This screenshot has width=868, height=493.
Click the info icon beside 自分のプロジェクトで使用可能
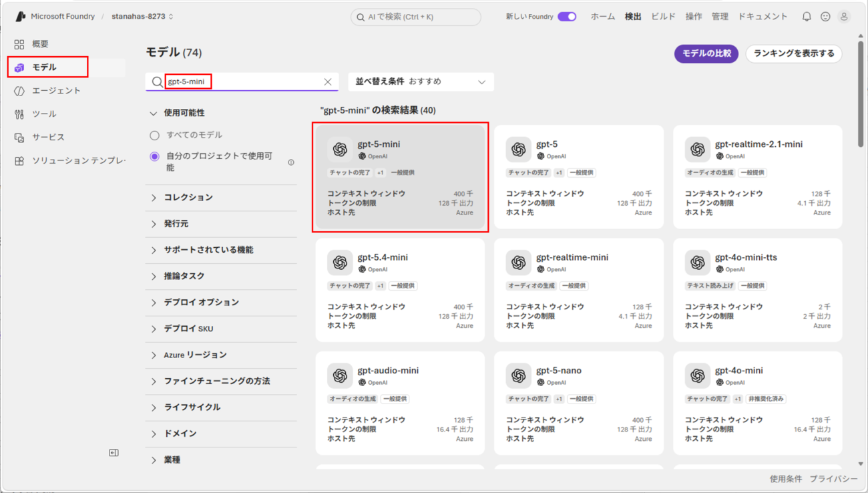291,162
